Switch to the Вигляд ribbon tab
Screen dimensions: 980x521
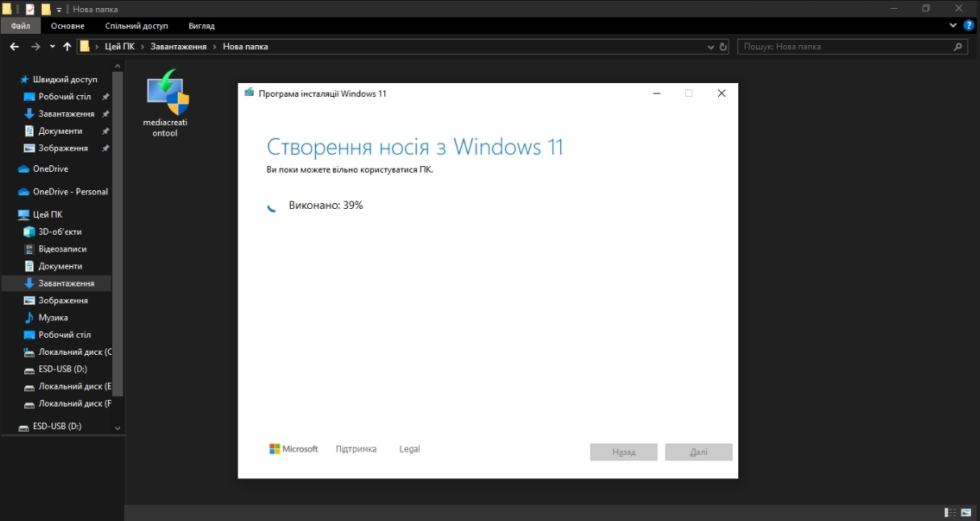pos(201,26)
